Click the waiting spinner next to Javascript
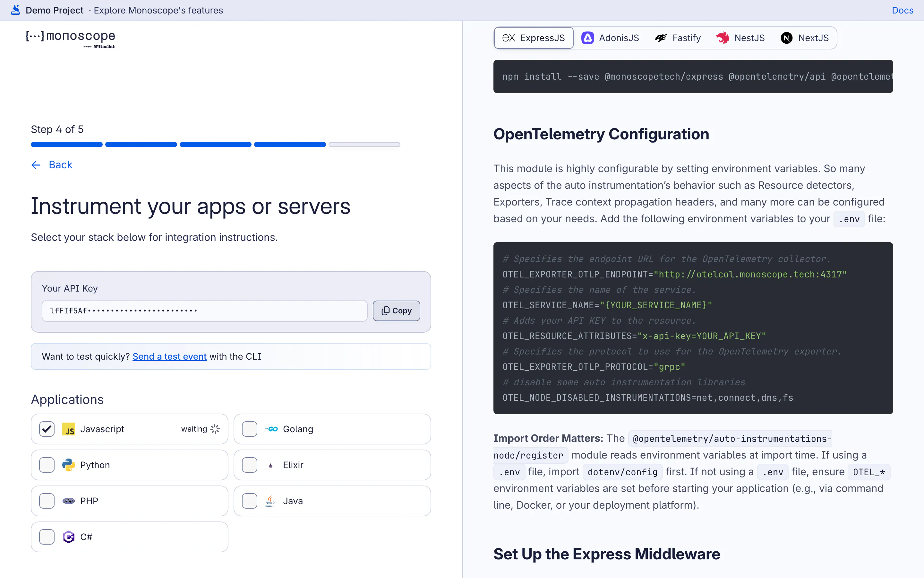The height and width of the screenshot is (578, 924). click(215, 429)
